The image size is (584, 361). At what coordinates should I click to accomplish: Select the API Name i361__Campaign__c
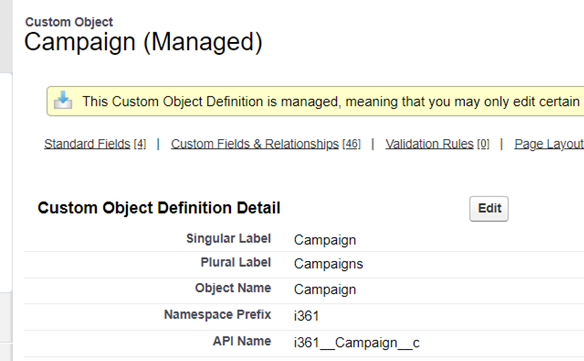click(x=356, y=343)
